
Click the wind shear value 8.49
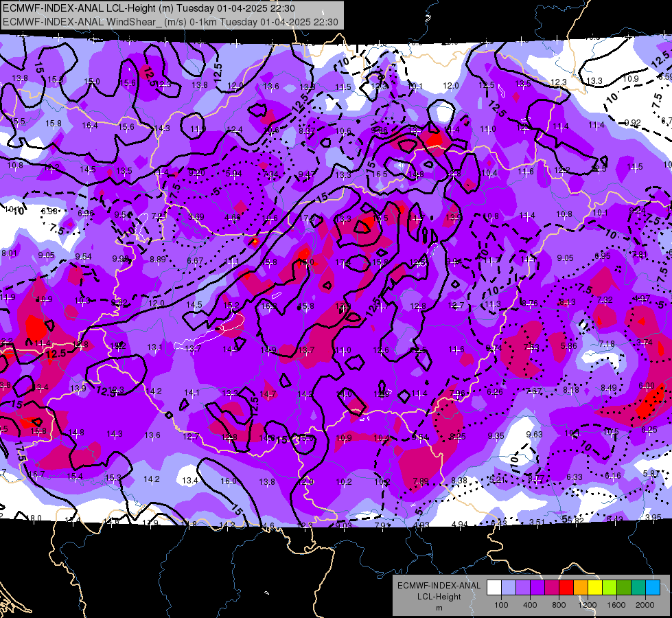coord(609,388)
